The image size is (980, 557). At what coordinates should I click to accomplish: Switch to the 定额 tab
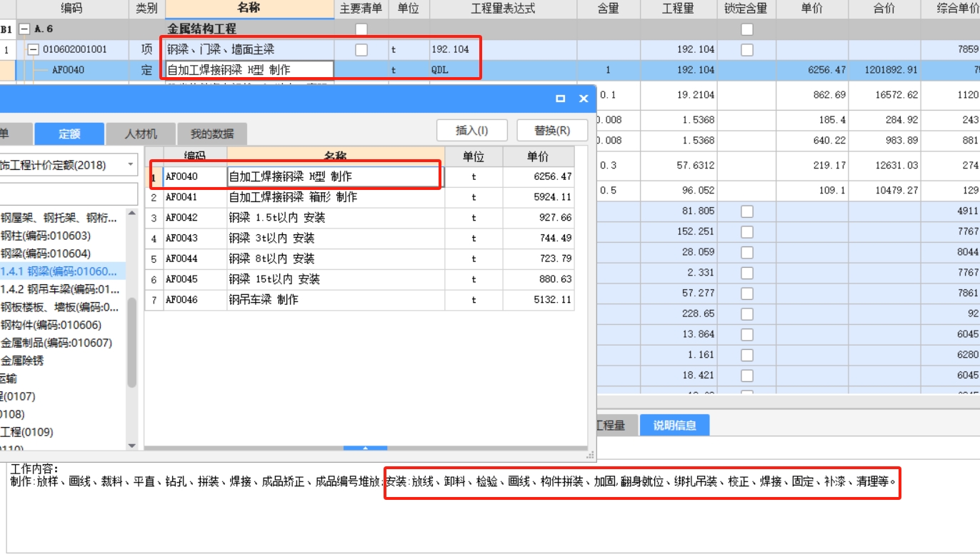coord(69,134)
